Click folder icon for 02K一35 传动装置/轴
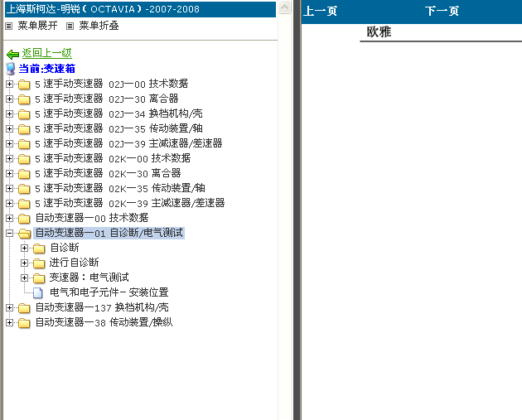 point(24,188)
